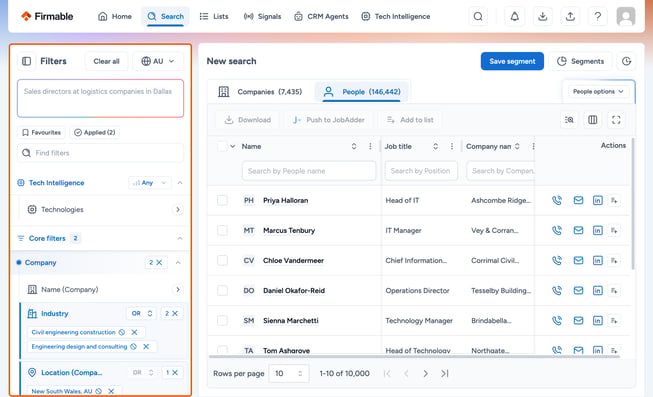Open the user profile avatar
This screenshot has width=653, height=397.
click(x=626, y=17)
